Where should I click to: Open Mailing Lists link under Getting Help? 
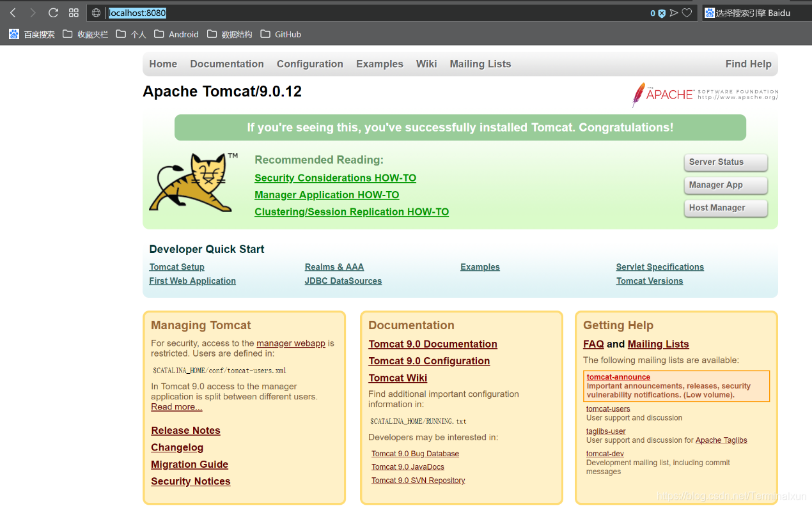659,344
